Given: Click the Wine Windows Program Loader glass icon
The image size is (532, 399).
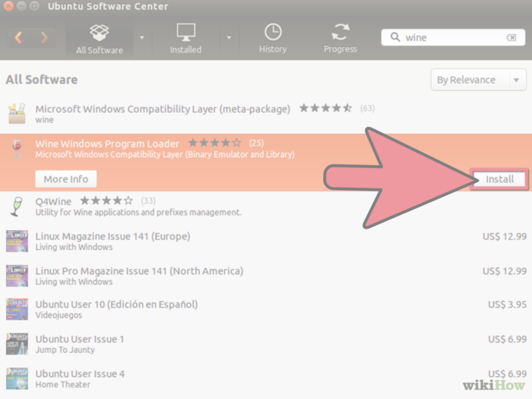Looking at the screenshot, I should point(17,148).
